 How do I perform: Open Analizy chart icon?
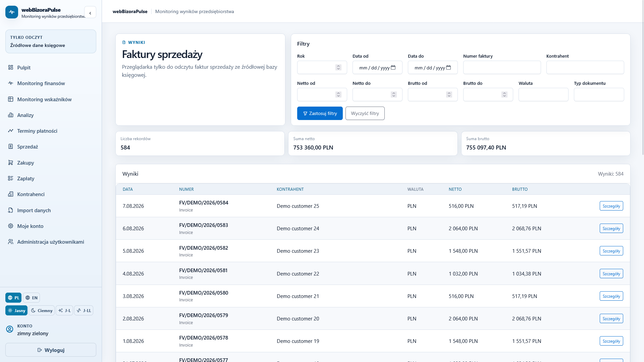pos(11,115)
